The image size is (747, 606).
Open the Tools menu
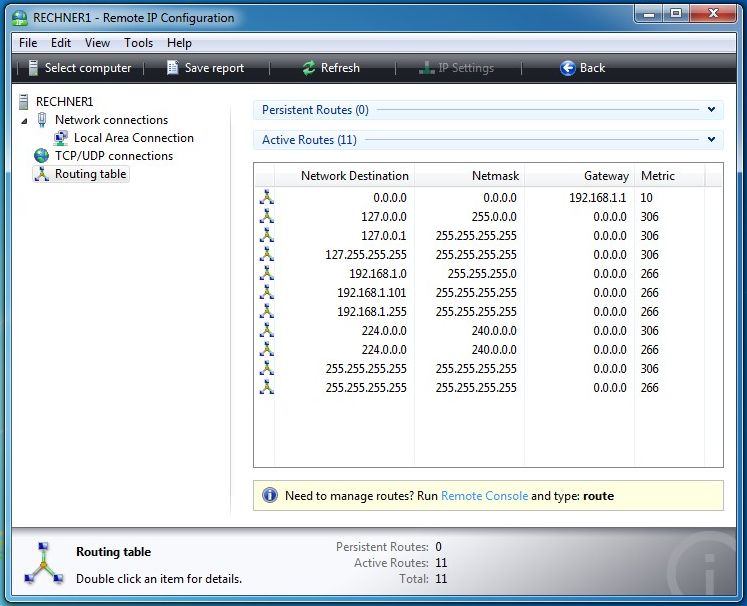(x=138, y=43)
